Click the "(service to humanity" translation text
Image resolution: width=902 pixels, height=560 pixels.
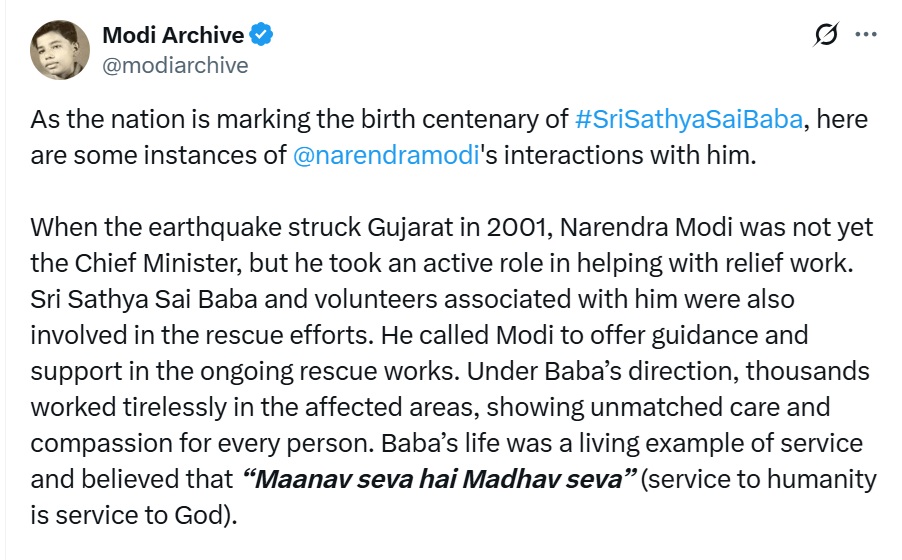coord(760,479)
